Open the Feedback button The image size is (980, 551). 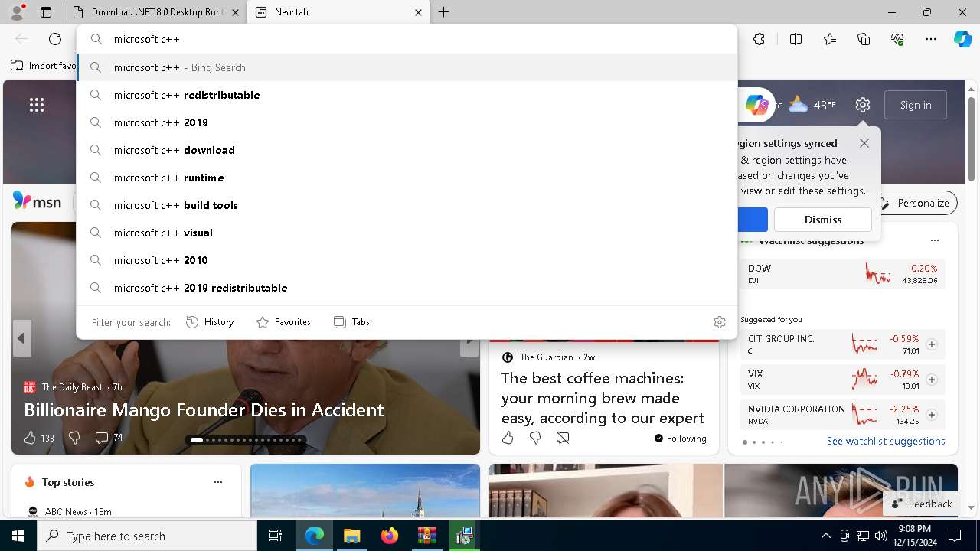coord(922,504)
